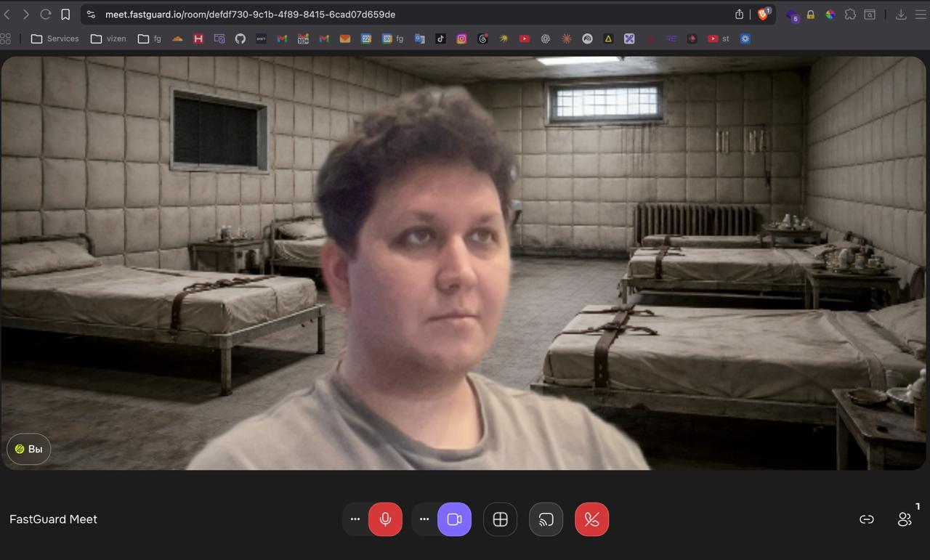Mute the microphone with the red button
930x560 pixels.
pyautogui.click(x=385, y=519)
